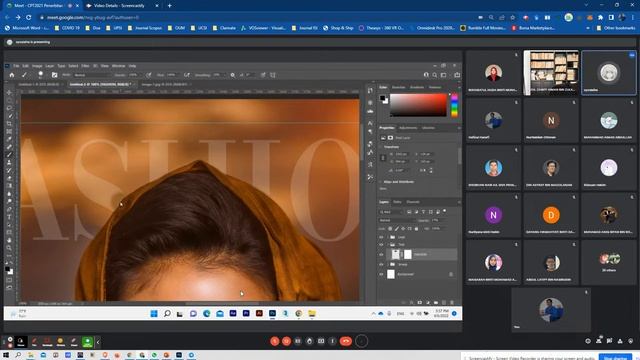The image size is (640, 360).
Task: Open the Photoshop Window menu
Action: (x=118, y=66)
